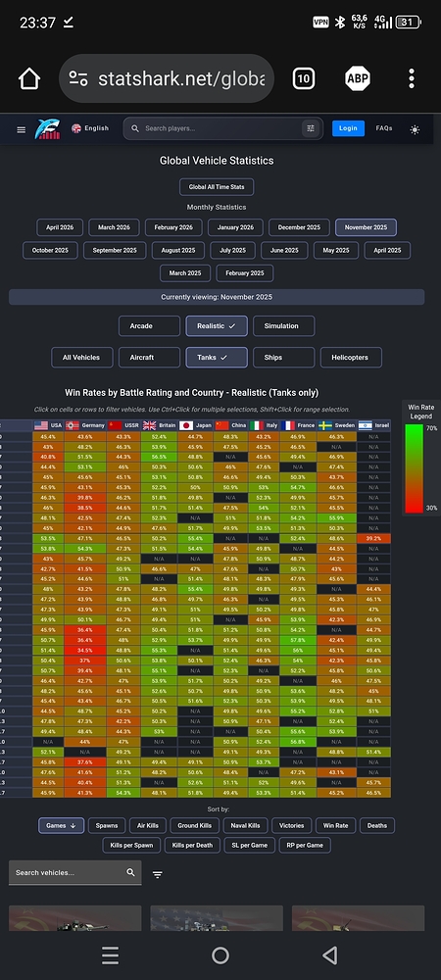Click the Sweden flag column header
Viewport: 441px width, 980px height.
coord(337,425)
